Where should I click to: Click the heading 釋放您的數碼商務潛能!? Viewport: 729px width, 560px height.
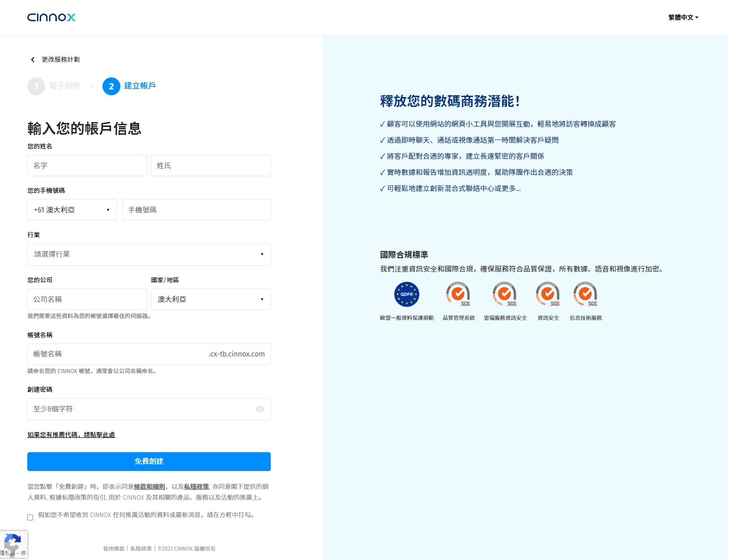(x=450, y=102)
